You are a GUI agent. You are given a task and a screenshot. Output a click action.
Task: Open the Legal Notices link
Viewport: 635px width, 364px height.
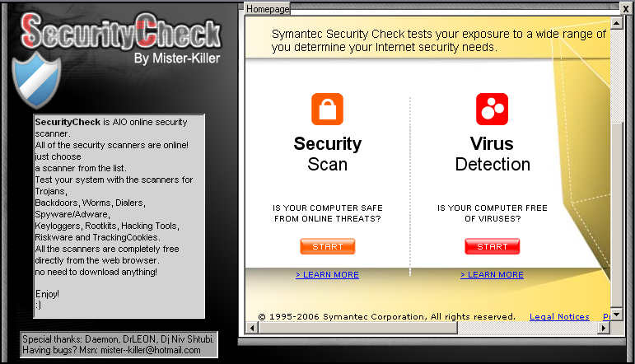(559, 316)
